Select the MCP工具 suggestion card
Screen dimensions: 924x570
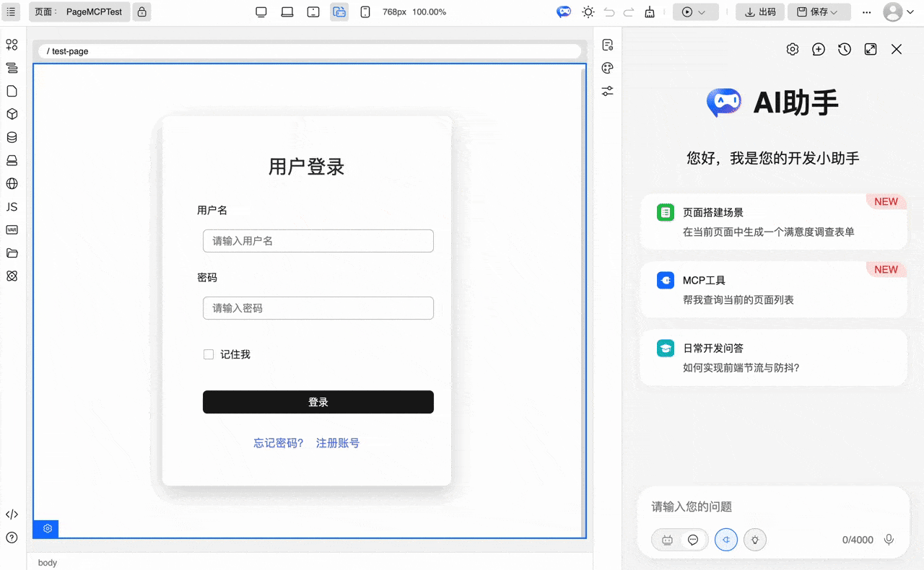(x=772, y=289)
